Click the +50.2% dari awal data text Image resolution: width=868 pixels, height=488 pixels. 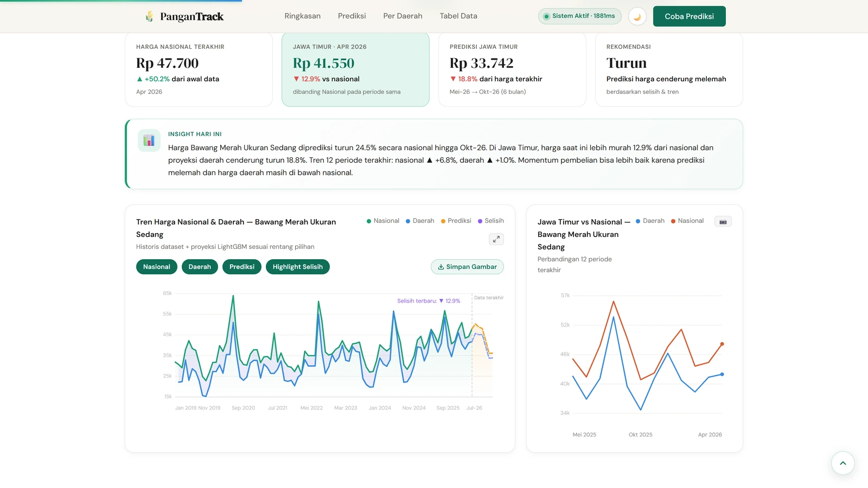[178, 79]
